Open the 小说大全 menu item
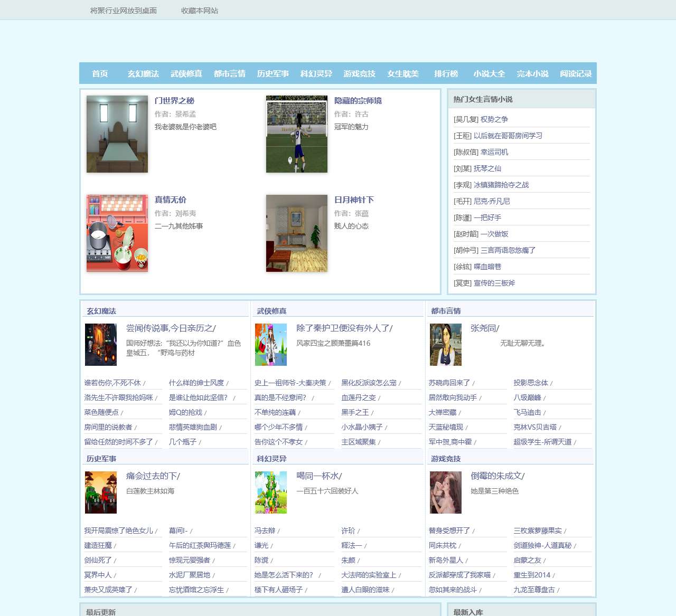 490,74
